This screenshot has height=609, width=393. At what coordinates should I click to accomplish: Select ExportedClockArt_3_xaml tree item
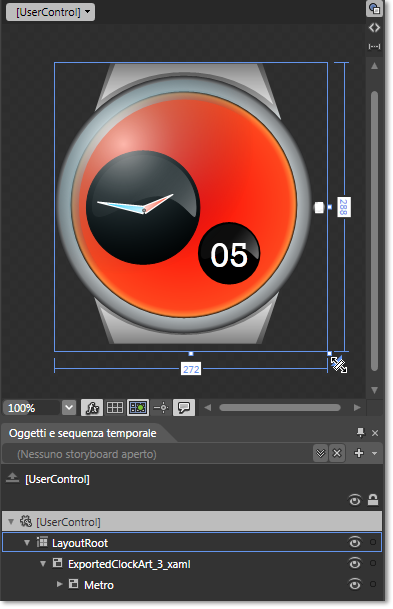(129, 564)
